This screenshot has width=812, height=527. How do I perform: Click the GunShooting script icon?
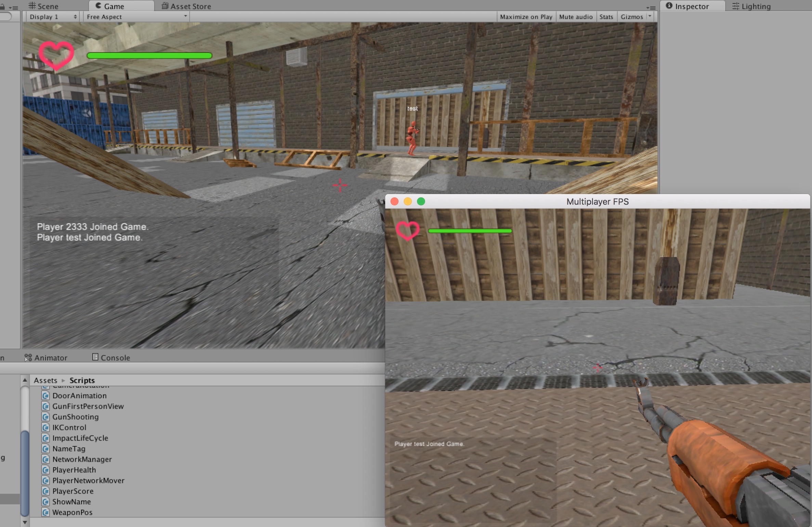45,417
